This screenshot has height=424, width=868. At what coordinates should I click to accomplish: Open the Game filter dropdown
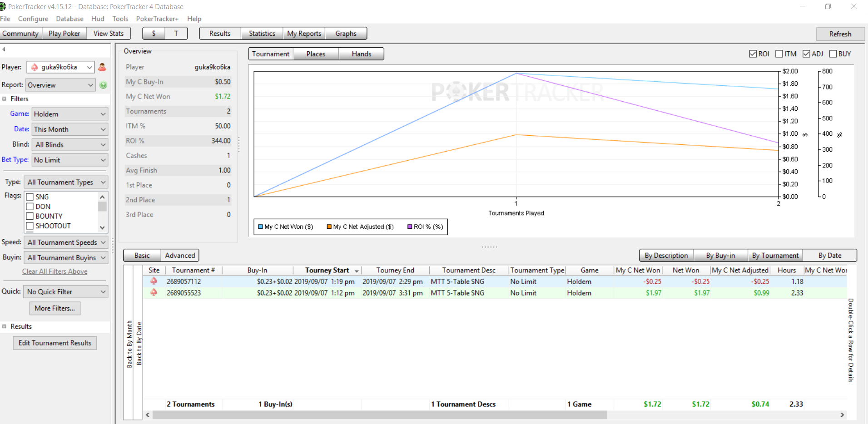coord(70,114)
